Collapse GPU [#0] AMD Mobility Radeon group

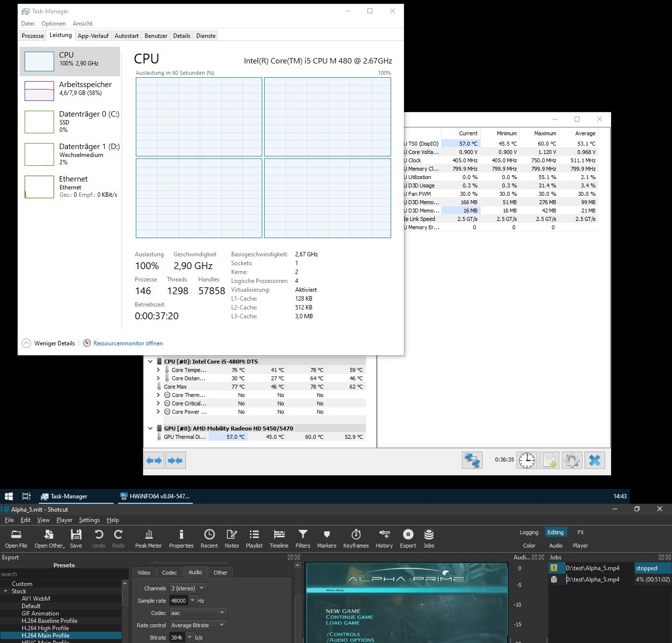151,429
